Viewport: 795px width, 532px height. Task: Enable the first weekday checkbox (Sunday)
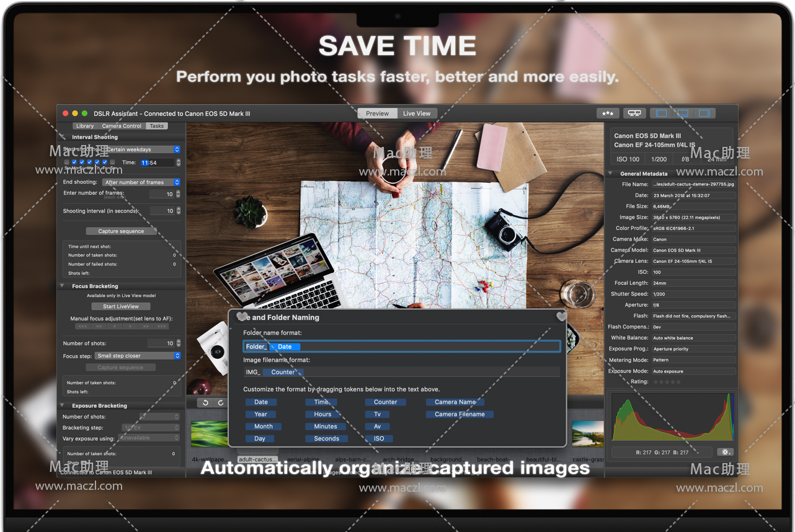tap(67, 162)
